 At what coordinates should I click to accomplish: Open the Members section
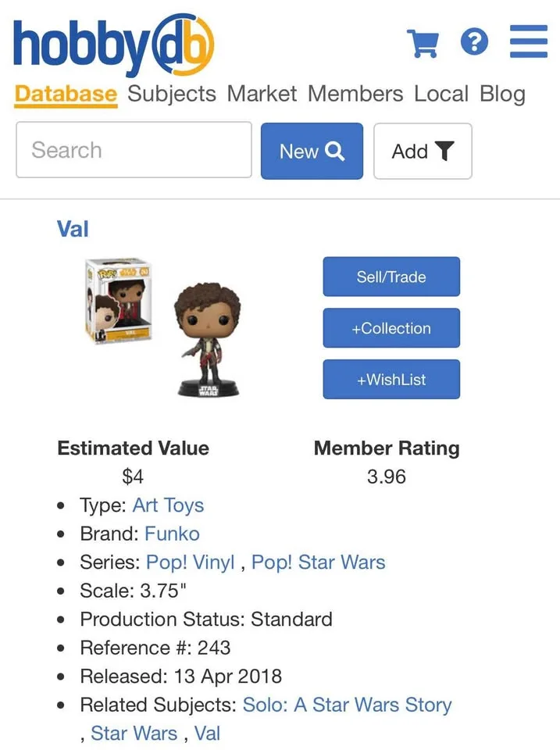(355, 94)
